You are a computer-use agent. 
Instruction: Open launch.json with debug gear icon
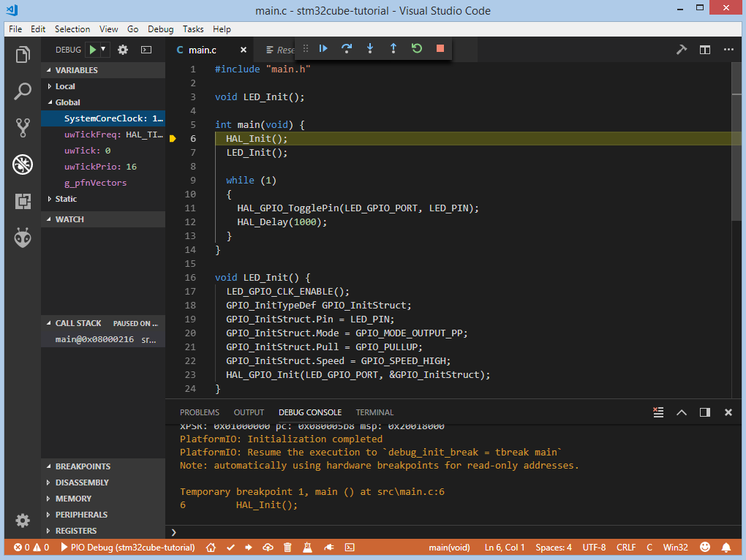pos(123,50)
